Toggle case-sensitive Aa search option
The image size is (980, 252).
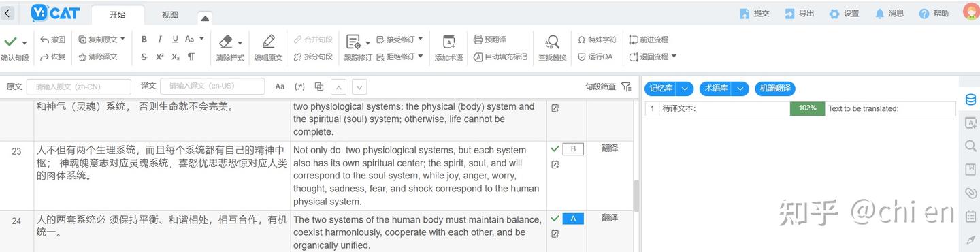[x=280, y=86]
